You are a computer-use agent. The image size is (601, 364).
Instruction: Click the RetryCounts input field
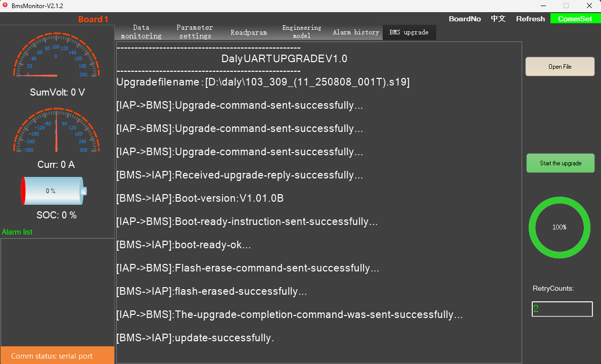(562, 309)
